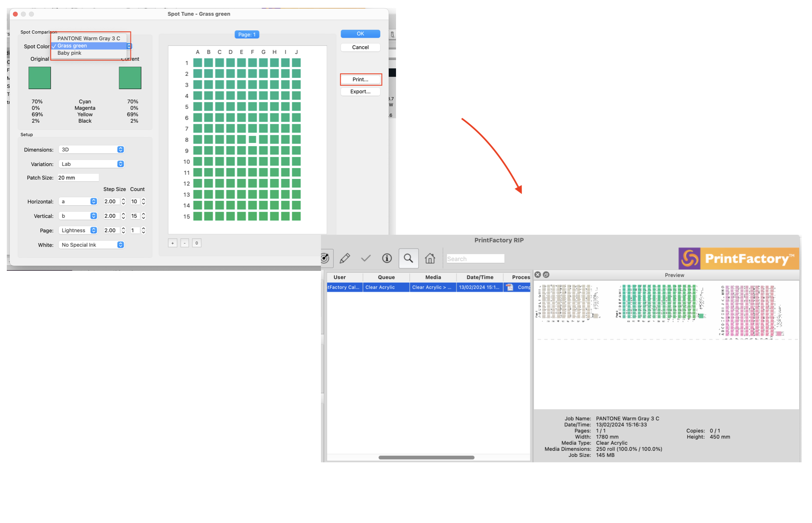Click the Page Count stepper arrows
This screenshot has width=812, height=523.
[143, 230]
